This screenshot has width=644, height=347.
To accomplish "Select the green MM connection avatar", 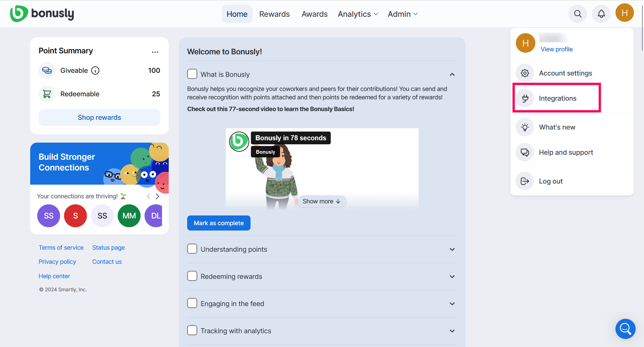I will 129,216.
